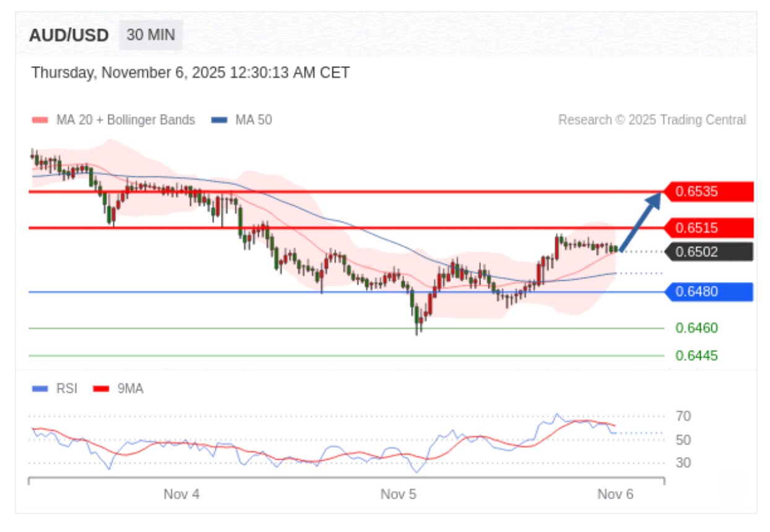Select the 30 MIN timeframe badge
This screenshot has width=770, height=532.
coord(150,35)
